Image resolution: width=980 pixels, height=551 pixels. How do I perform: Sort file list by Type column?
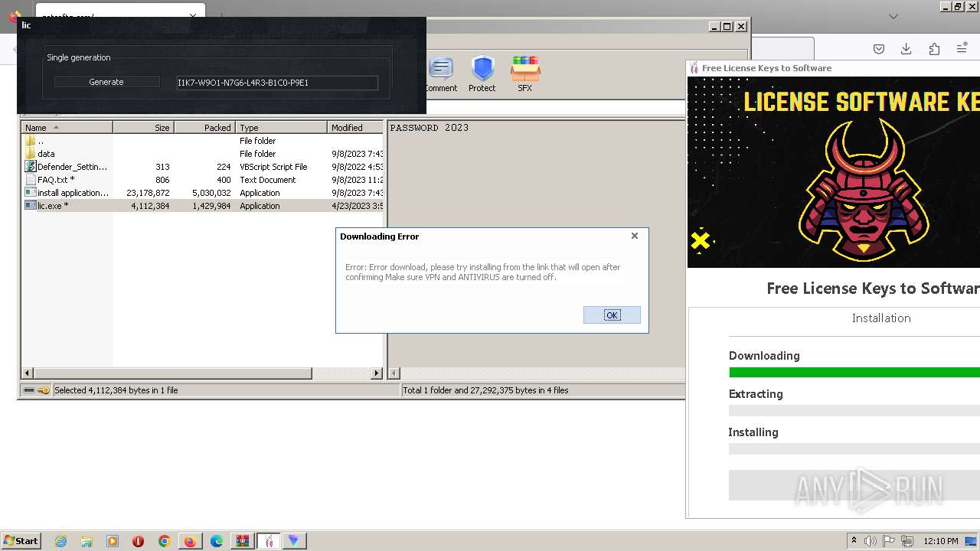click(x=281, y=128)
